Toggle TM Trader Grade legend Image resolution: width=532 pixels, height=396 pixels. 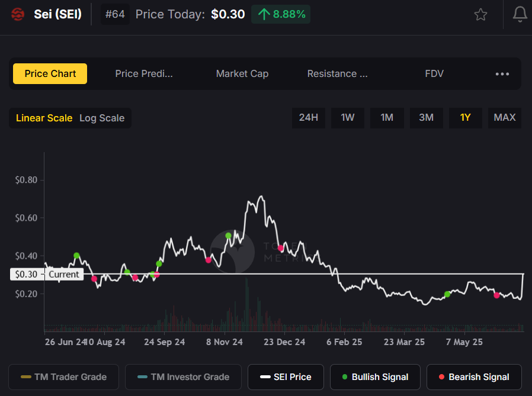click(64, 376)
